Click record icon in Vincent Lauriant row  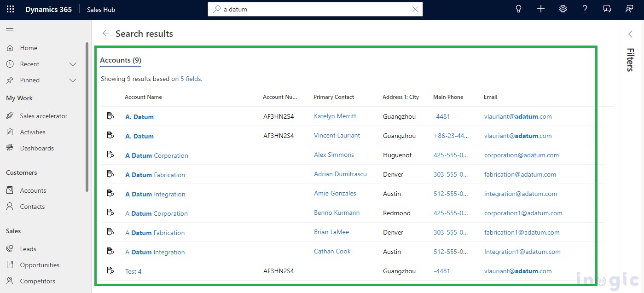point(110,135)
